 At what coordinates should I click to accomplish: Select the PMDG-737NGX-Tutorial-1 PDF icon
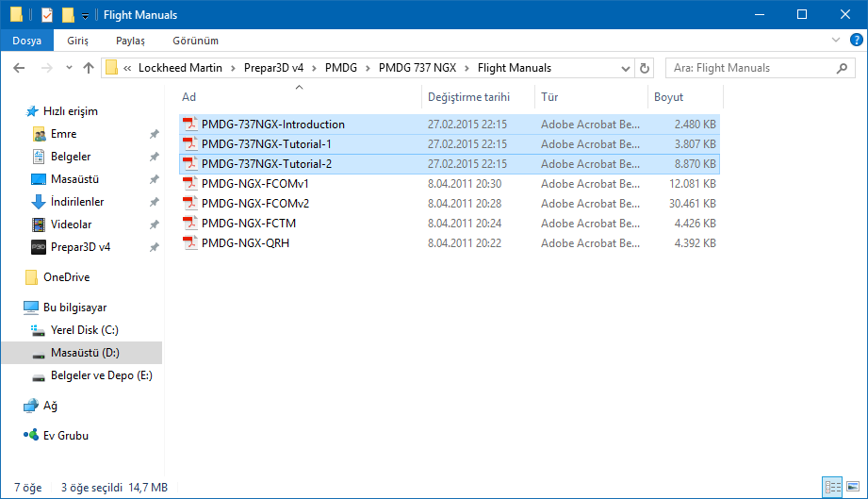[x=189, y=144]
